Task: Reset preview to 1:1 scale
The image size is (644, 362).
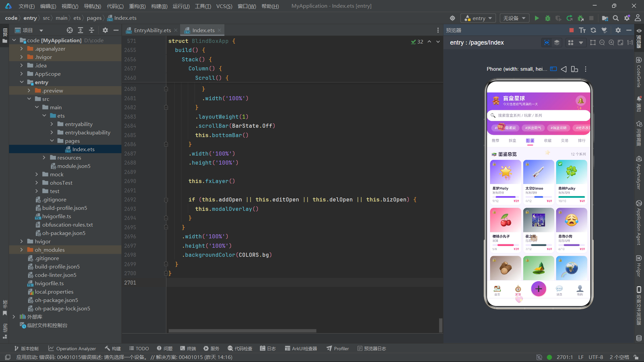Action: [x=630, y=43]
